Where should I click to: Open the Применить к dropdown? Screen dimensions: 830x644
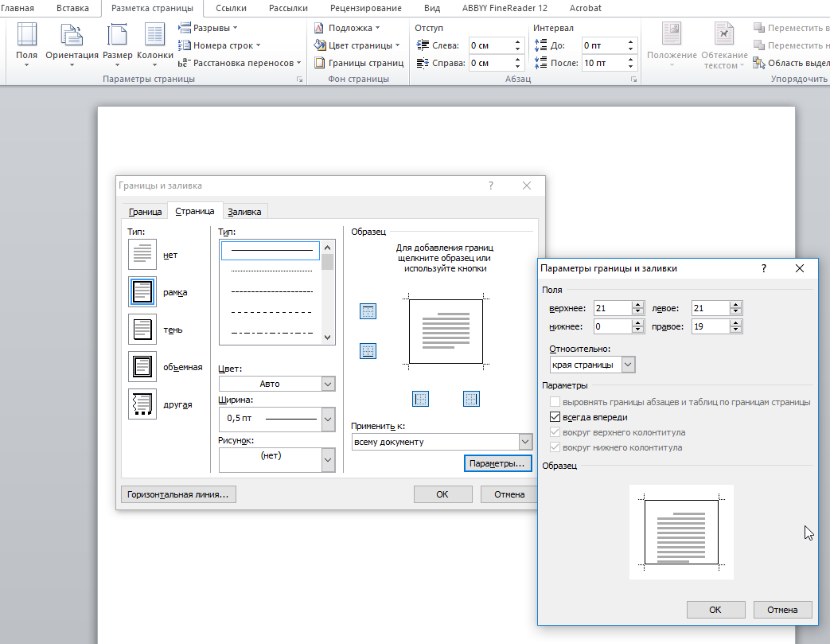524,442
